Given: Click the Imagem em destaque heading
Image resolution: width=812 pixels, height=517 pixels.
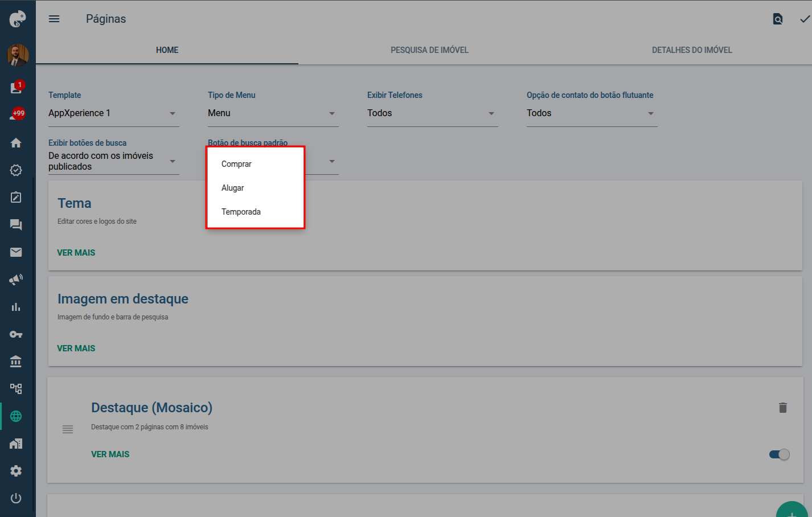Looking at the screenshot, I should tap(123, 299).
